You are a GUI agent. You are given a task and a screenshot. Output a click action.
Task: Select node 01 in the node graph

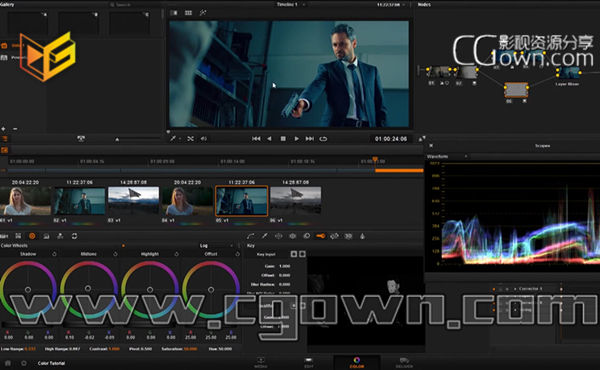(x=439, y=72)
